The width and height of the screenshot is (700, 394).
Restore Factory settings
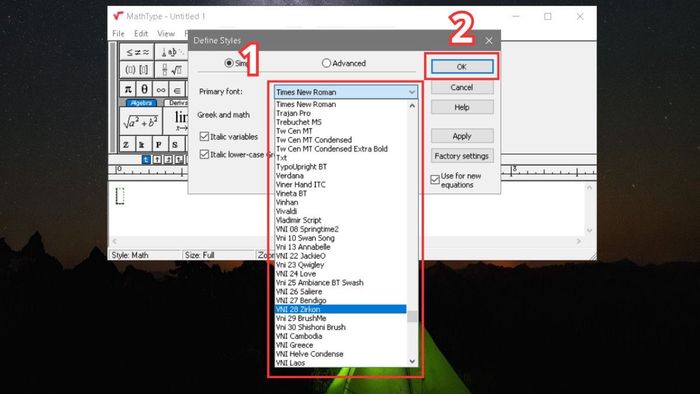(462, 156)
